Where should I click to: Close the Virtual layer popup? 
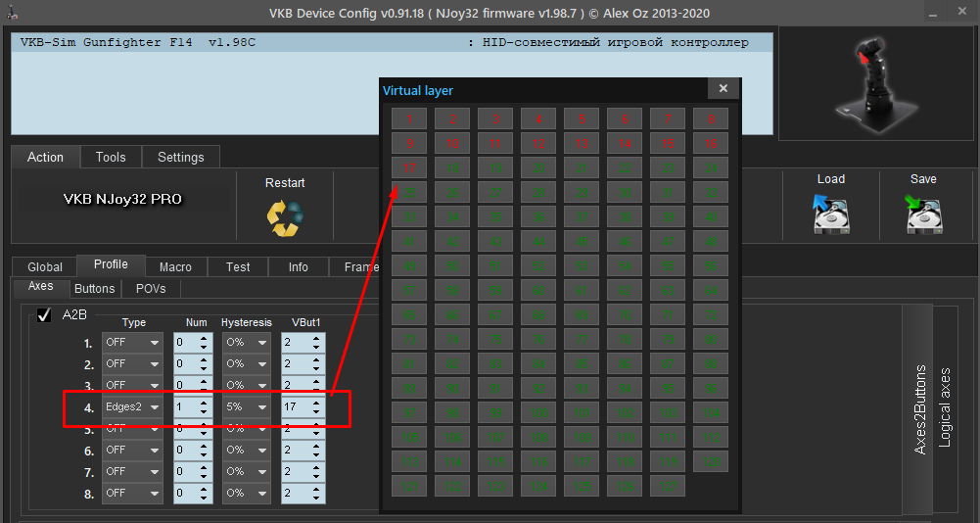(723, 88)
